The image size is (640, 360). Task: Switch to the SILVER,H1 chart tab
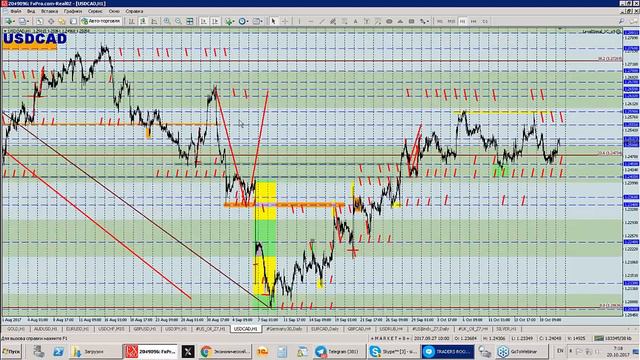pos(506,329)
